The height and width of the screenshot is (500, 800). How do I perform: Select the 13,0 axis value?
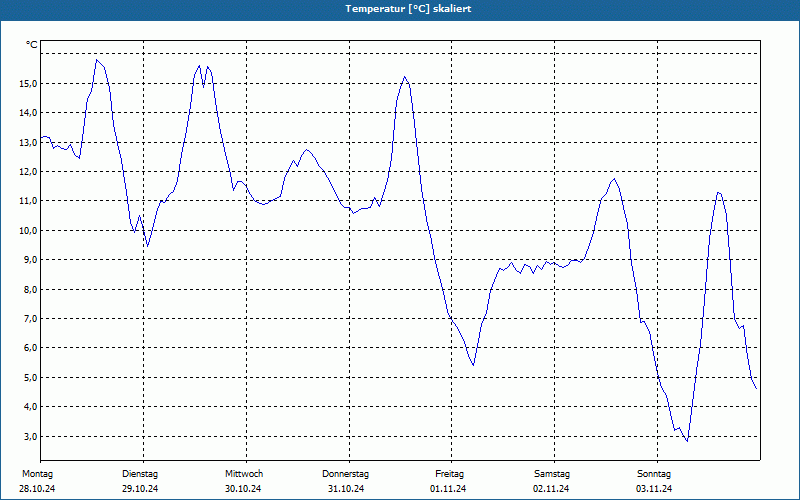coord(28,142)
